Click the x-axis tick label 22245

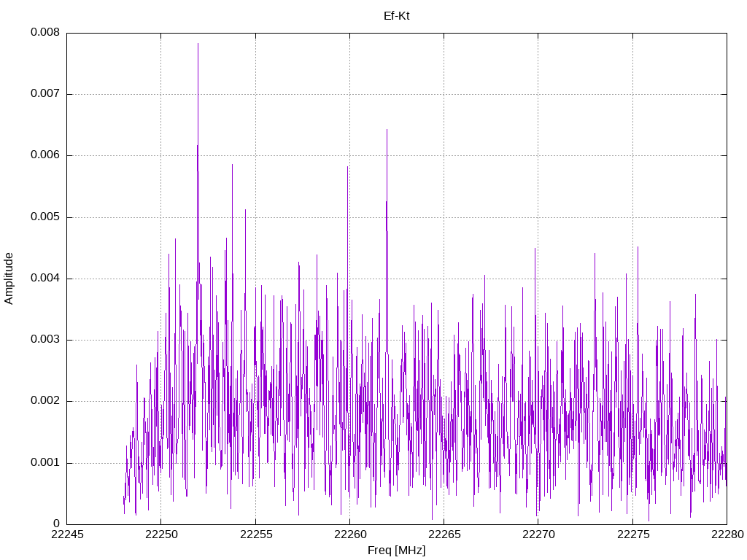(66, 534)
